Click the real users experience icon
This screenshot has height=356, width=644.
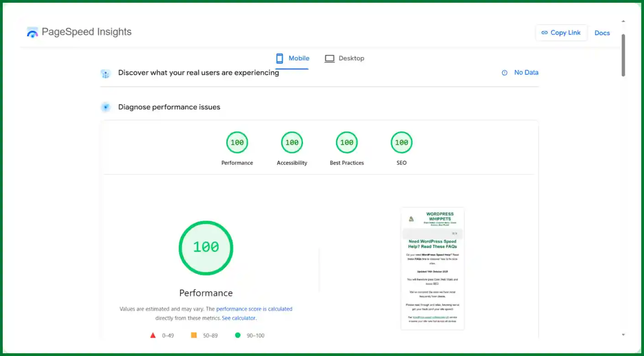(x=106, y=73)
